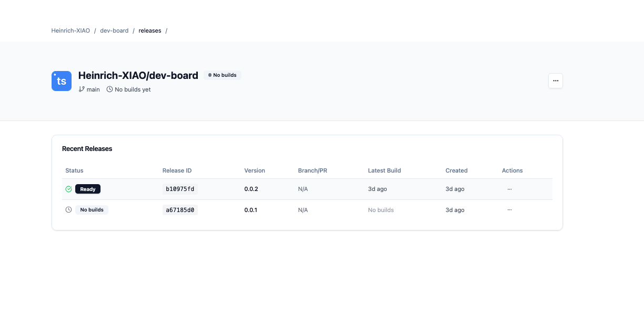Select release ID a67185d0
This screenshot has width=644, height=312.
tap(180, 210)
